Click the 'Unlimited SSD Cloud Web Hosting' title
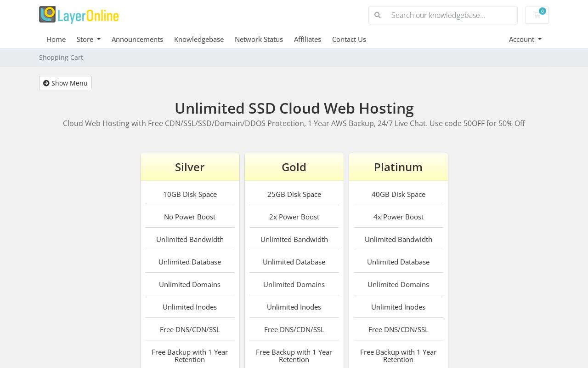This screenshot has width=588, height=368. tap(294, 108)
